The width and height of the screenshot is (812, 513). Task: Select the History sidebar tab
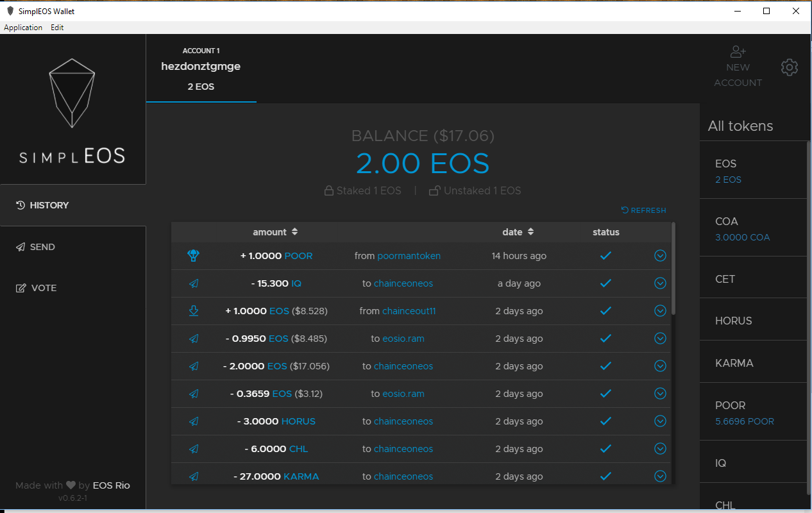coord(73,205)
